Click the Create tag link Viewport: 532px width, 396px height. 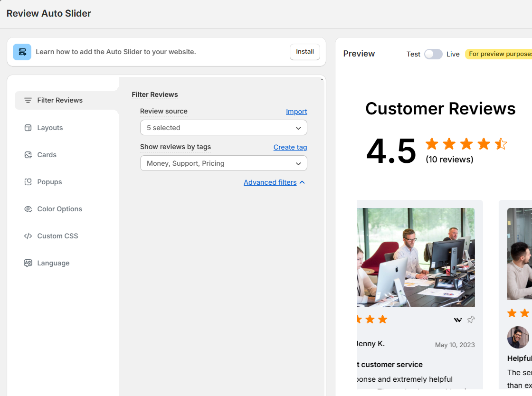[290, 147]
